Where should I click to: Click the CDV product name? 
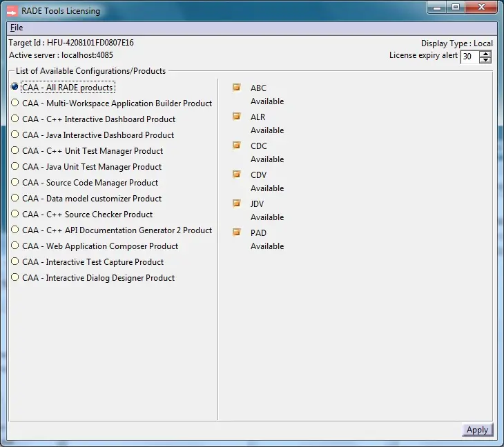(x=258, y=175)
